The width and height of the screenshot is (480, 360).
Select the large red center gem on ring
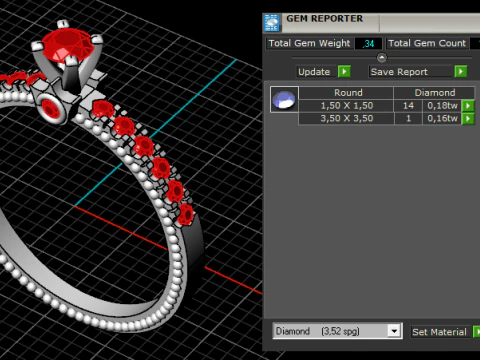(x=67, y=45)
